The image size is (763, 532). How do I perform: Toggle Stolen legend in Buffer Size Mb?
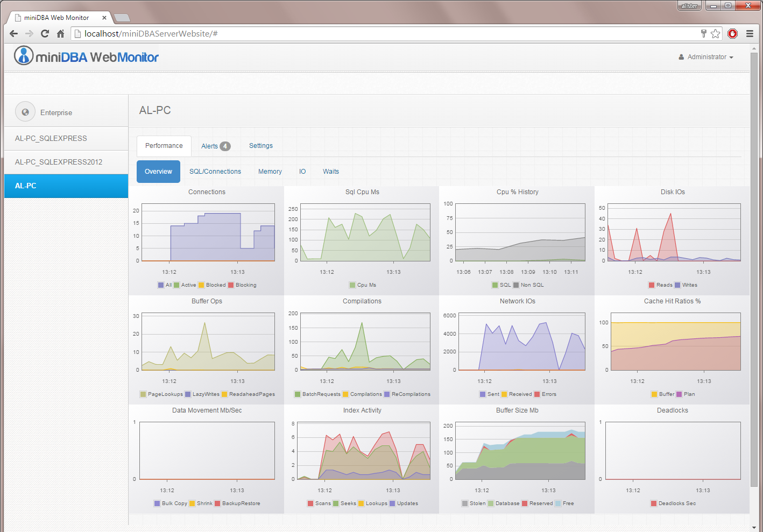[x=474, y=503]
